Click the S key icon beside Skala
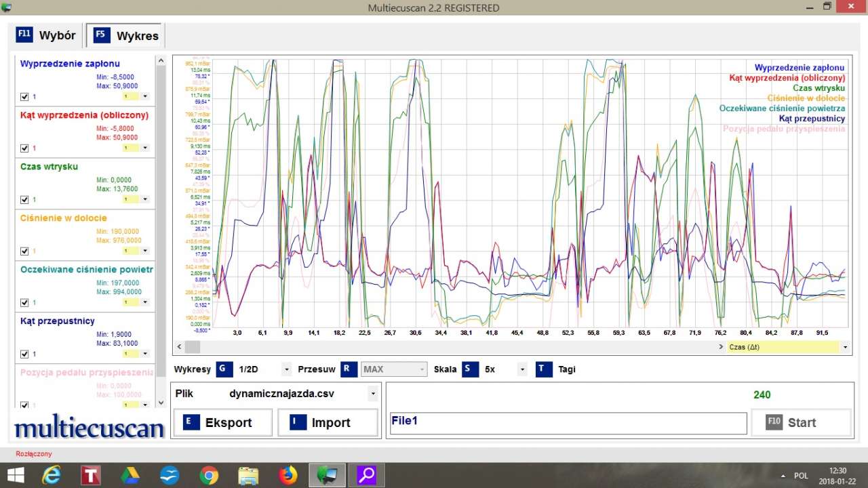 (470, 369)
